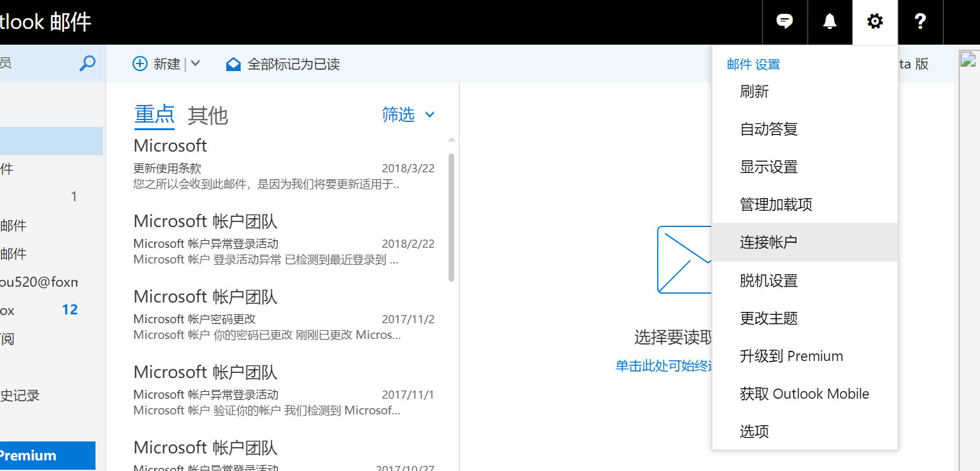Open the Skype chat bubble icon

coord(784,22)
